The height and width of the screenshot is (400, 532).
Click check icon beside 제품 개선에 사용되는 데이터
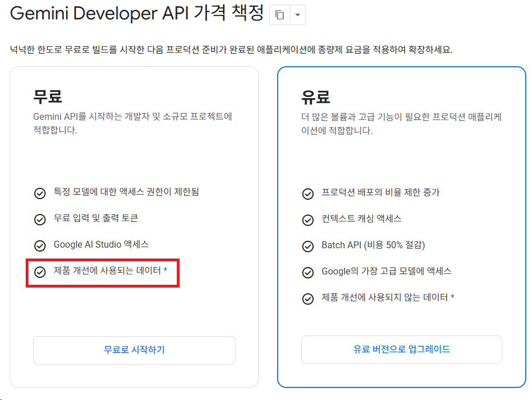(40, 272)
